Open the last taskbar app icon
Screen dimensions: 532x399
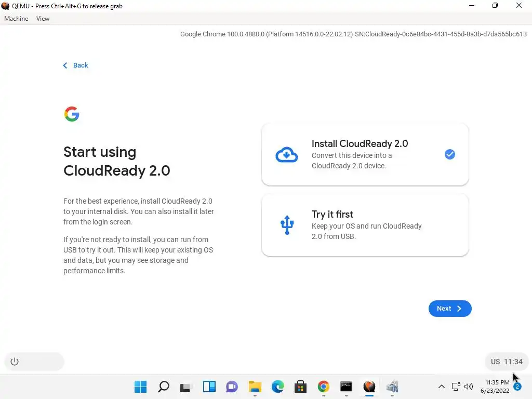point(392,387)
